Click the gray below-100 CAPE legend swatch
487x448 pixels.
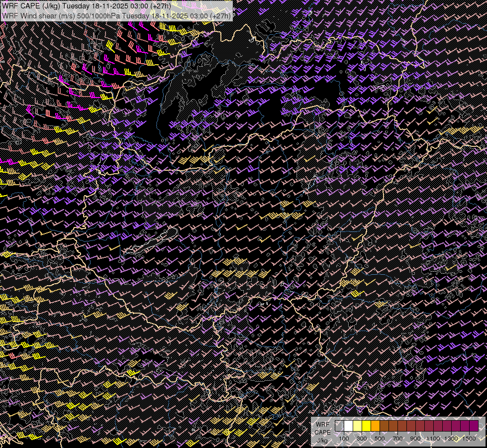click(x=339, y=426)
